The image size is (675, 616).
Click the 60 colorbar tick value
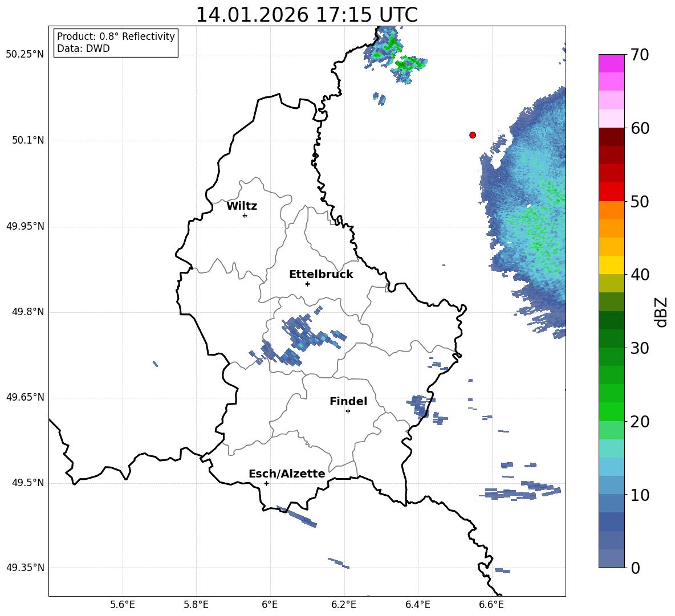(640, 128)
